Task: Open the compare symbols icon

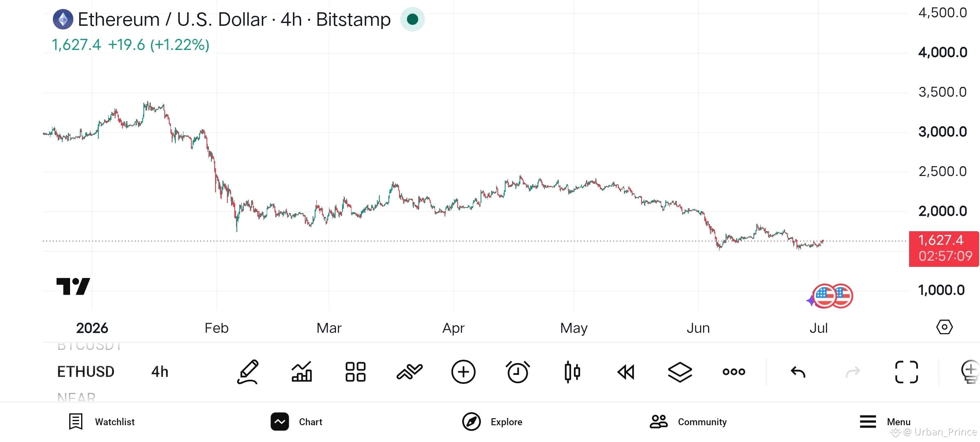Action: point(410,372)
